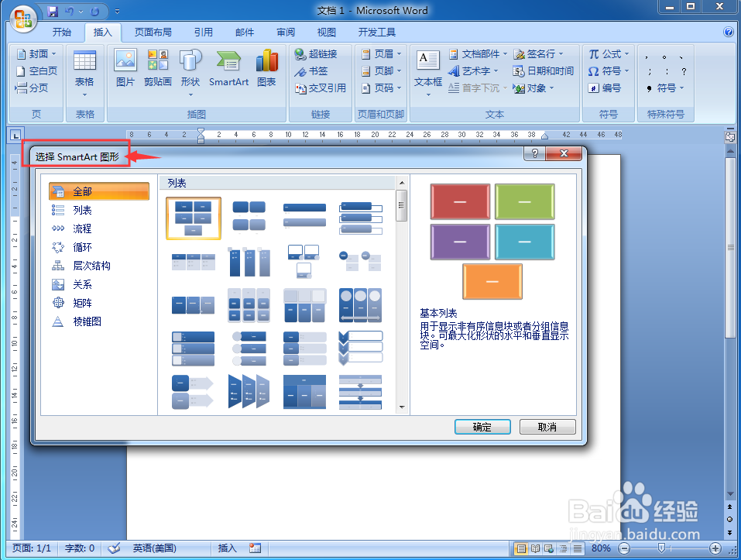Viewport: 741px width, 560px height.
Task: Open Word help question mark icon
Action: coord(729,32)
